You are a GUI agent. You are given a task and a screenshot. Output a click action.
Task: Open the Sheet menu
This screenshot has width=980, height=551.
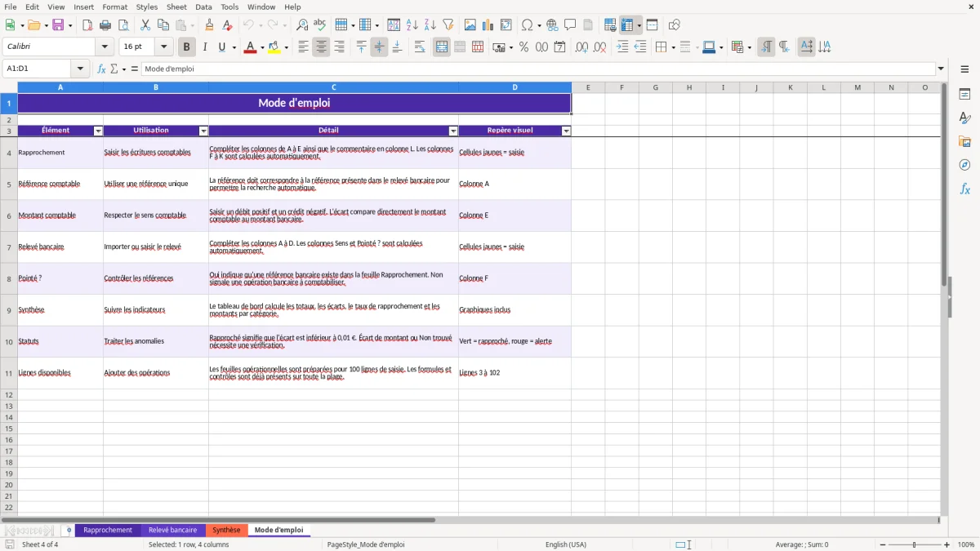pos(176,7)
